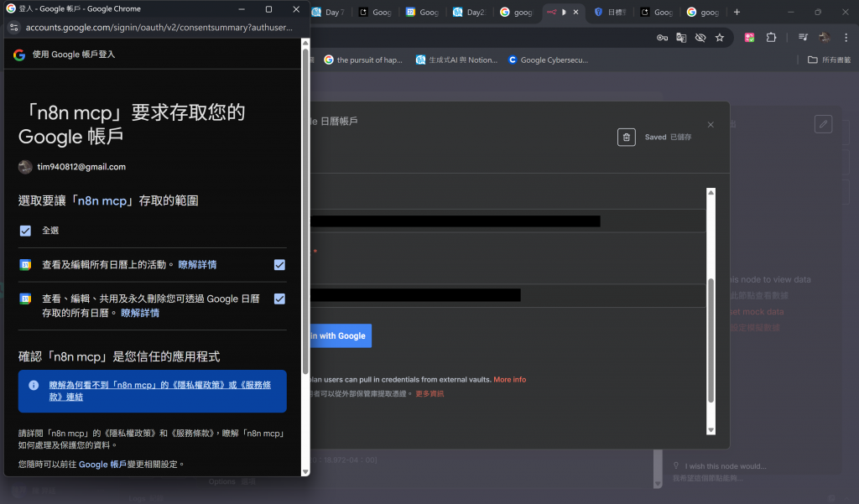Open the media controls music icon
This screenshot has width=859, height=504.
[x=803, y=37]
